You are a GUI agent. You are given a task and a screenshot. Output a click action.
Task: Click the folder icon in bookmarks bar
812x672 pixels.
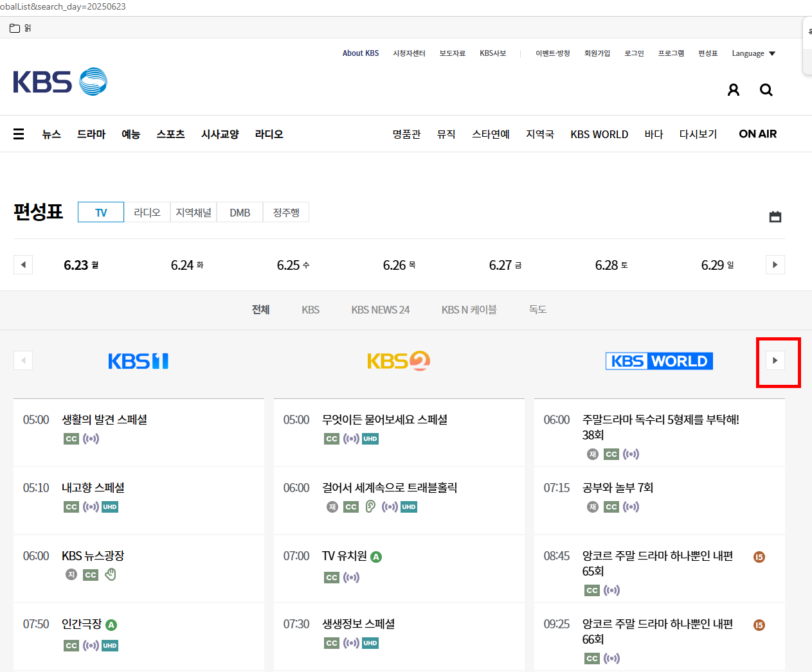[x=15, y=28]
